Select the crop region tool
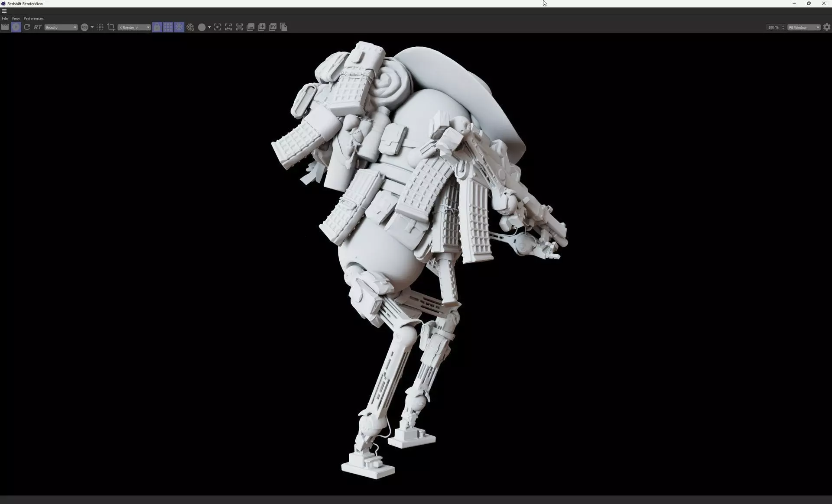 click(x=111, y=27)
